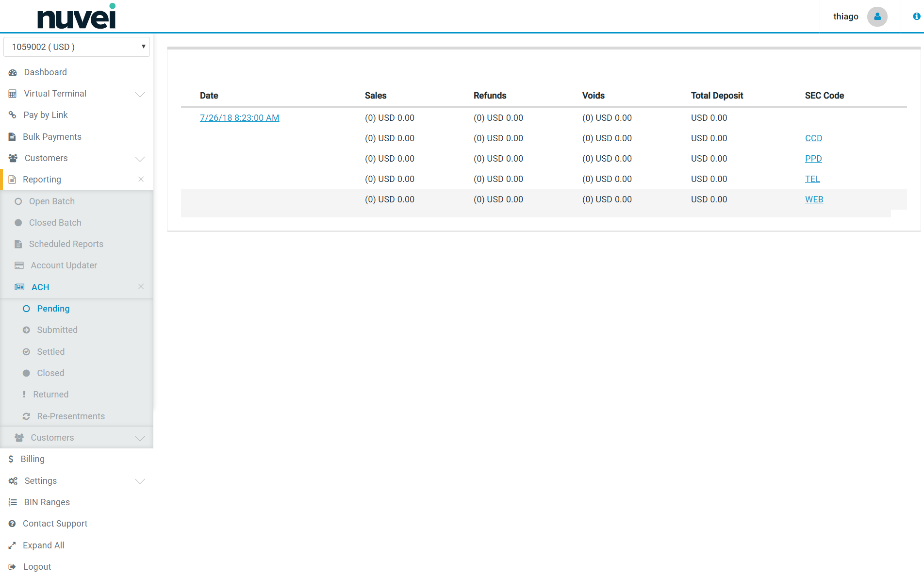This screenshot has height=577, width=924.
Task: Click the CCD SEC code link
Action: point(813,138)
